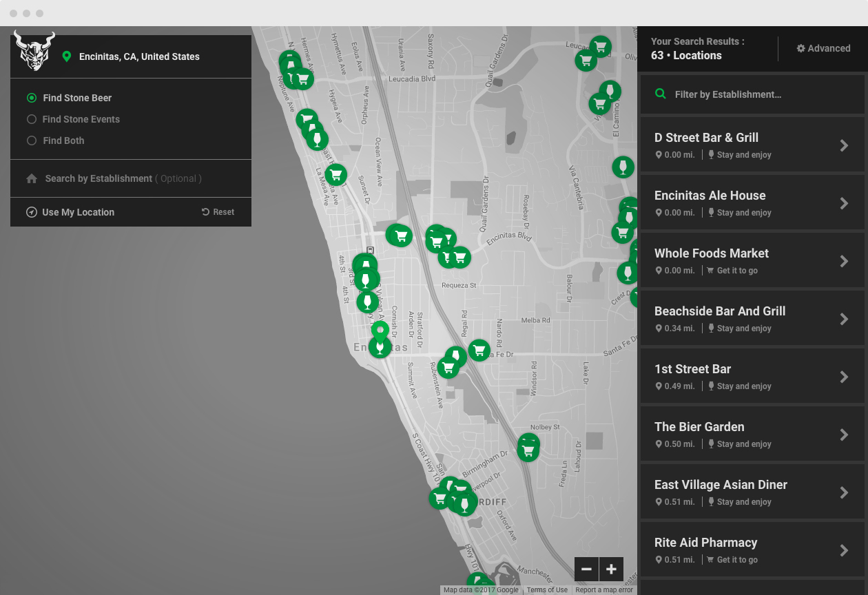Select the lone glass marker east of Via Cantebria
The width and height of the screenshot is (868, 595).
click(623, 167)
